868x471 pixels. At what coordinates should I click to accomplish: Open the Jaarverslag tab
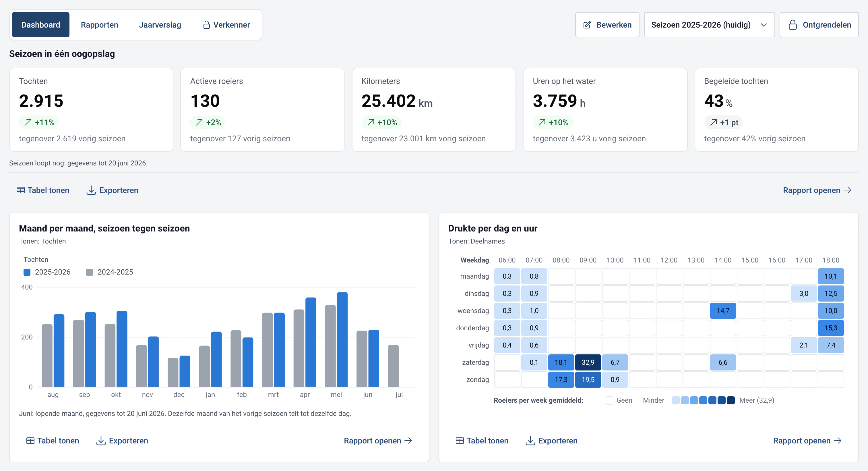click(160, 25)
